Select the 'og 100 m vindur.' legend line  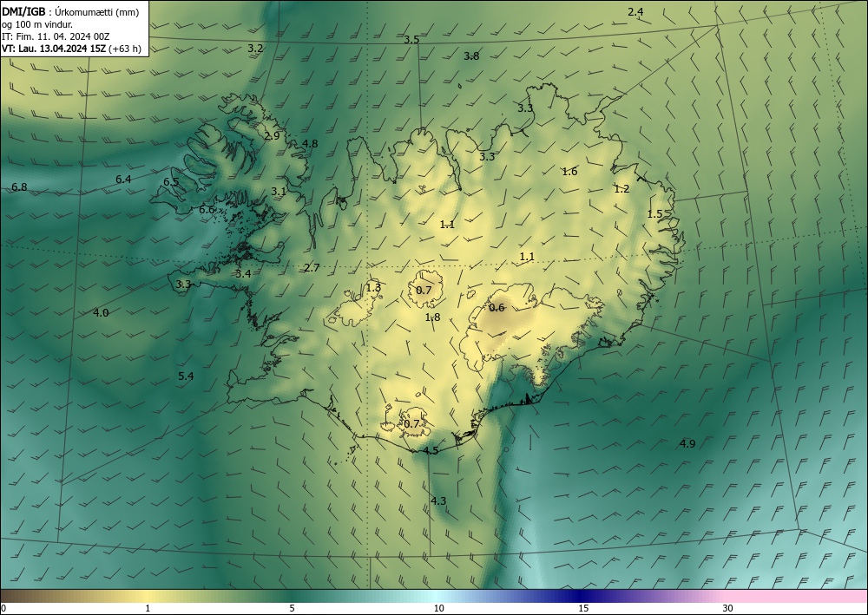point(37,24)
